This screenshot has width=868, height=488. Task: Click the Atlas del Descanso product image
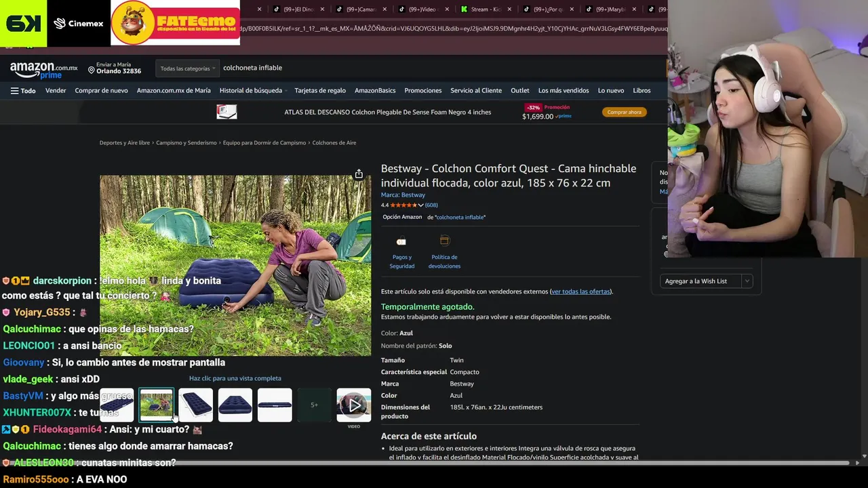(x=226, y=112)
